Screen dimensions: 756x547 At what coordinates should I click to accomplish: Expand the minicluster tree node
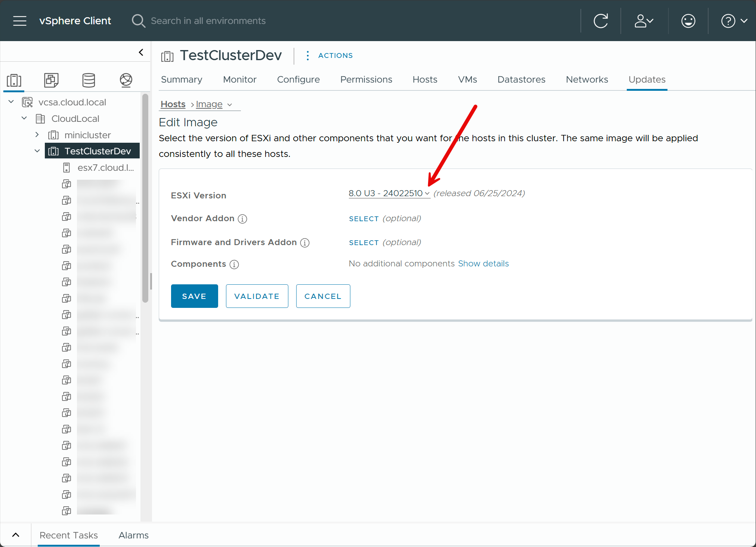pos(37,135)
